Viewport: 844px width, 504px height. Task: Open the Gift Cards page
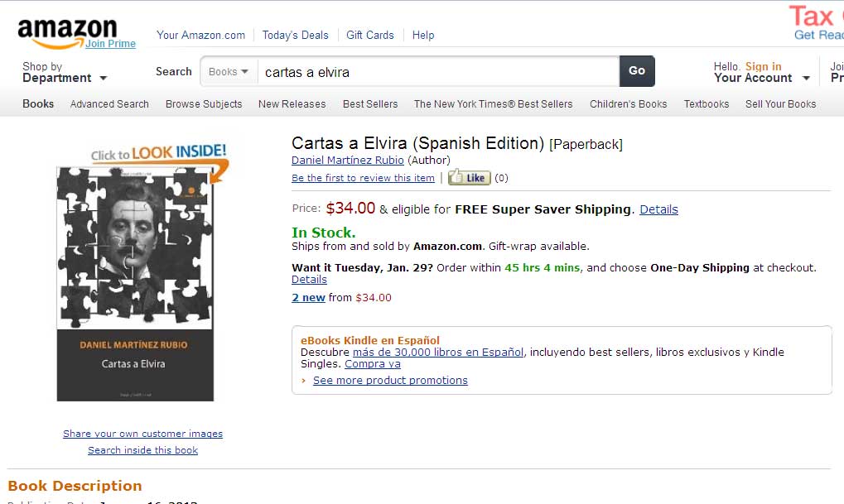pos(369,35)
